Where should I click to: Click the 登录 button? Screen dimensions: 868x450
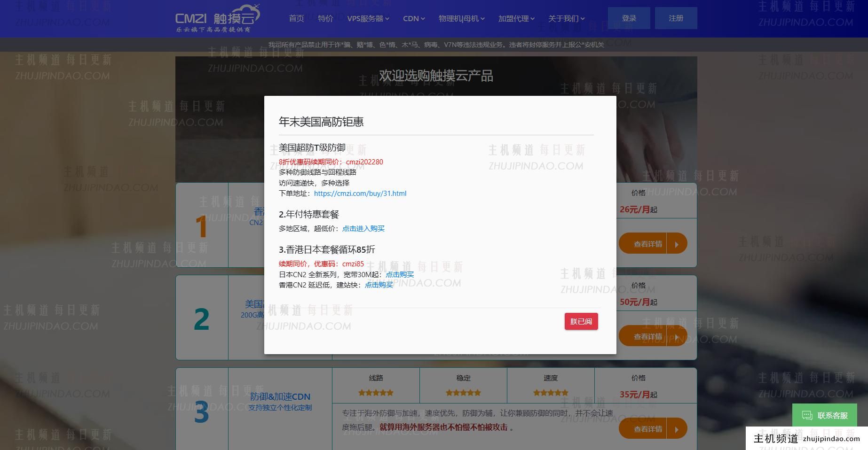coord(629,18)
